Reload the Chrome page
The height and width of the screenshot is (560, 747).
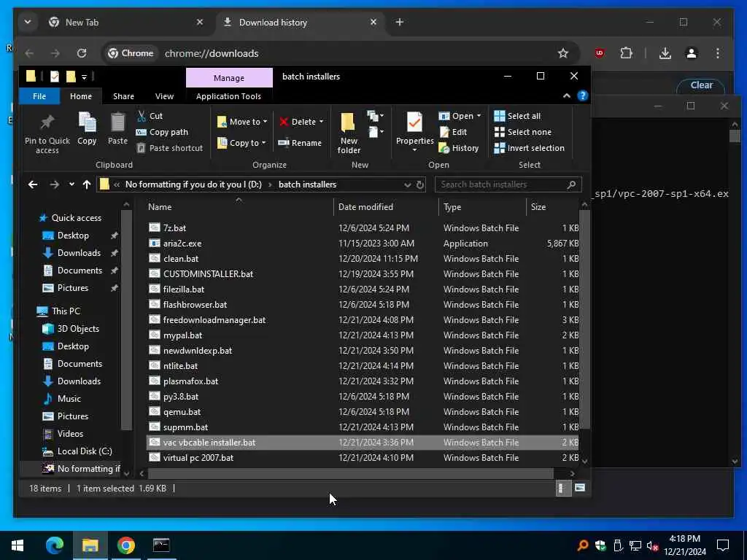[x=82, y=53]
